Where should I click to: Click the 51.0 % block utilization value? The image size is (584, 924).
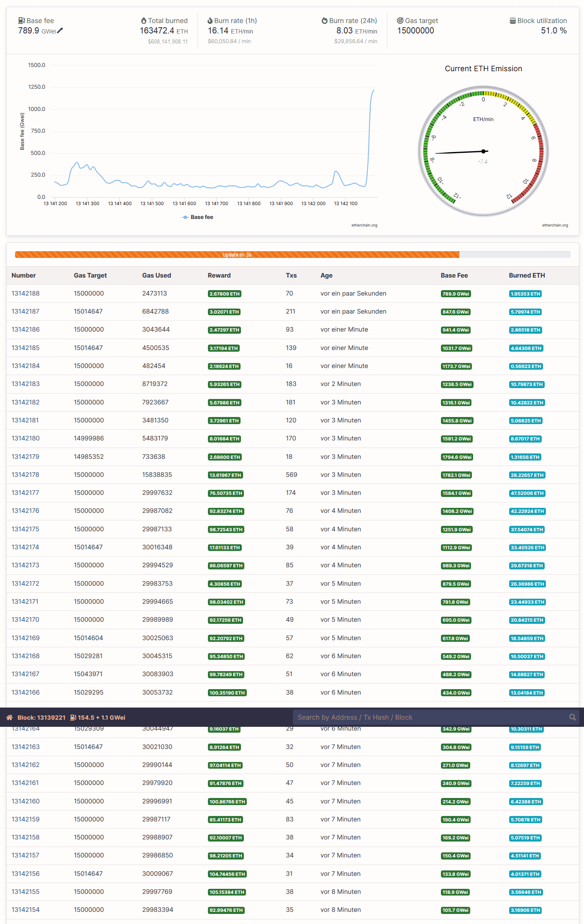coord(554,31)
